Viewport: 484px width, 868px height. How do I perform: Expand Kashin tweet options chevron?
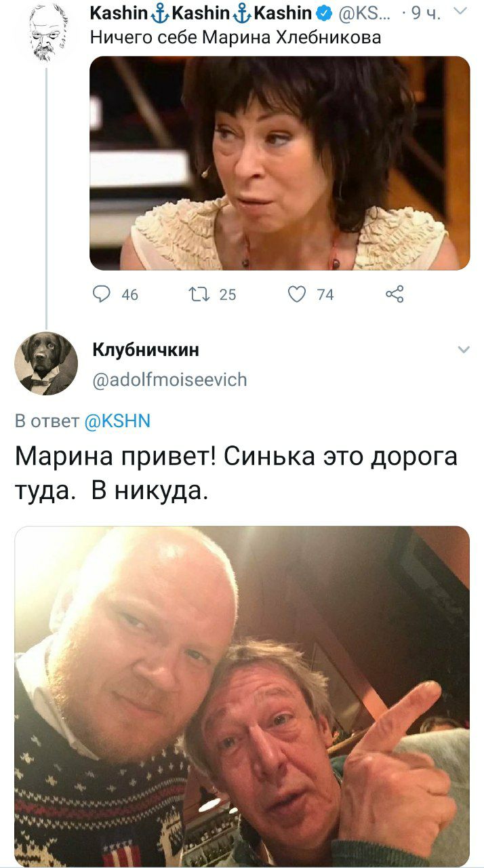[460, 11]
